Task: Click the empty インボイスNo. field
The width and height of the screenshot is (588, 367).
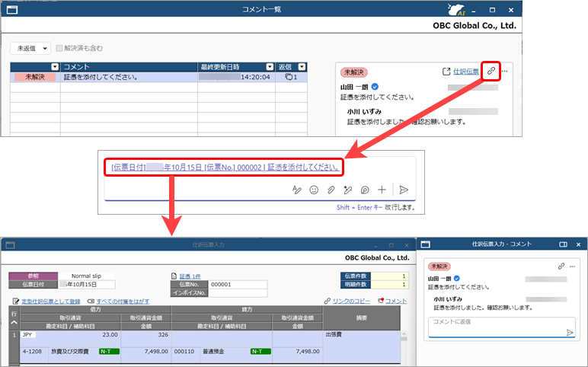Action: 238,293
